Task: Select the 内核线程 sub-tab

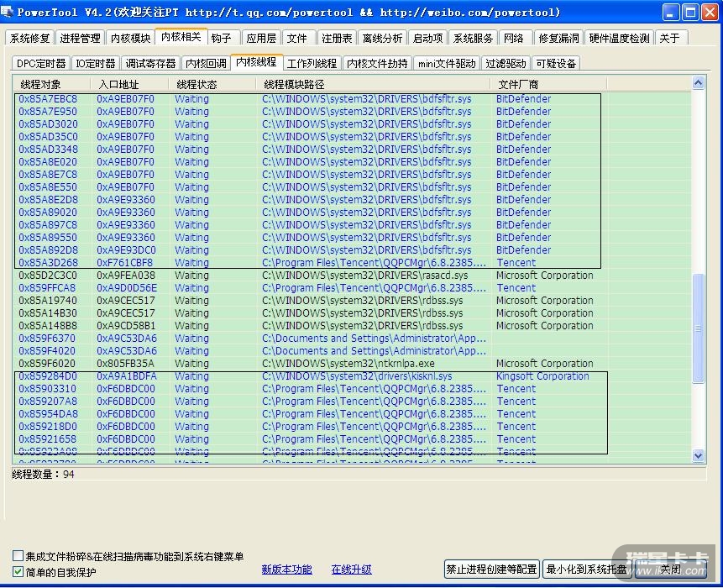Action: click(256, 62)
